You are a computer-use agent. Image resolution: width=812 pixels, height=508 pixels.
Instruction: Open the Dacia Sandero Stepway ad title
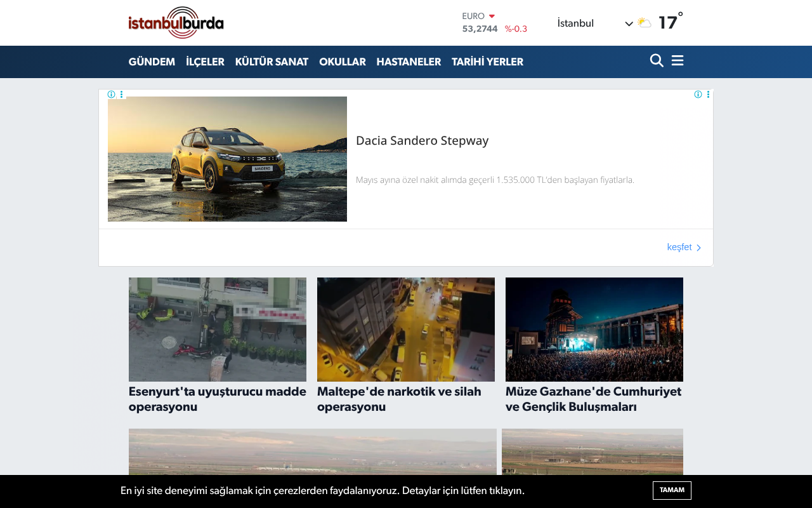pos(422,141)
